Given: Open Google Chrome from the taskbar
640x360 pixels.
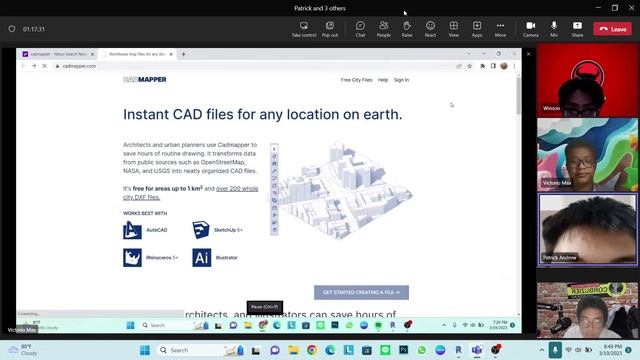Looking at the screenshot, I should click(312, 350).
